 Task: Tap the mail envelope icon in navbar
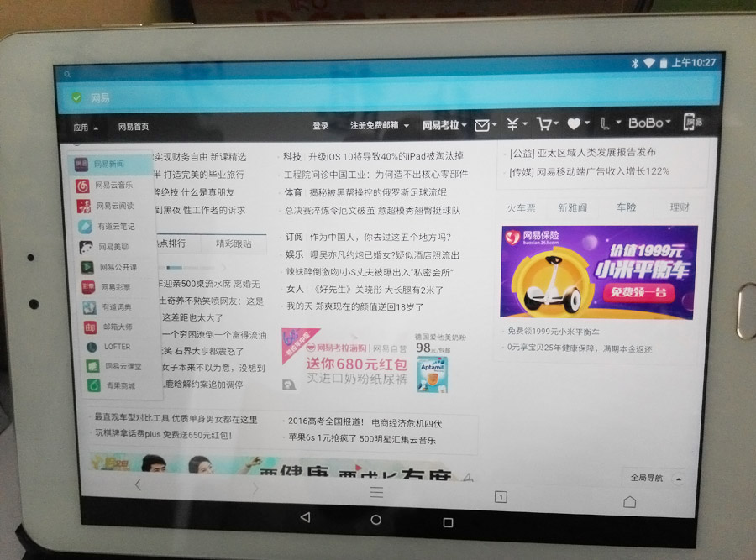(481, 126)
